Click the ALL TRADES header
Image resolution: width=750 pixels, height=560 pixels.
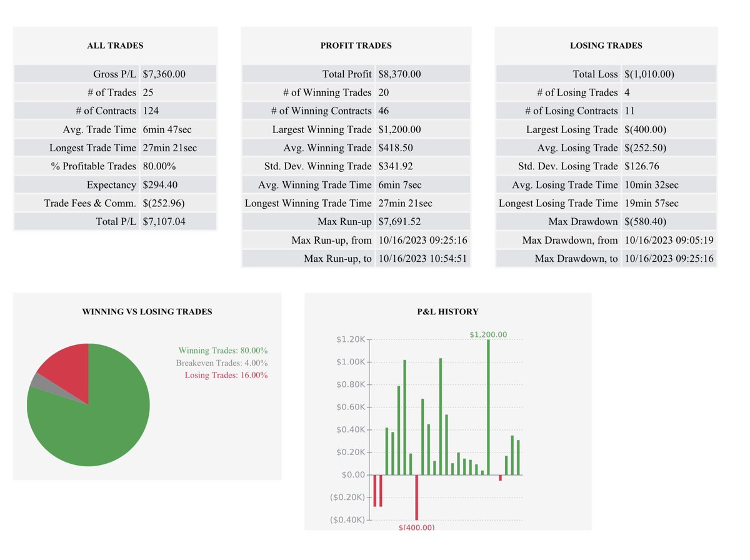[115, 46]
